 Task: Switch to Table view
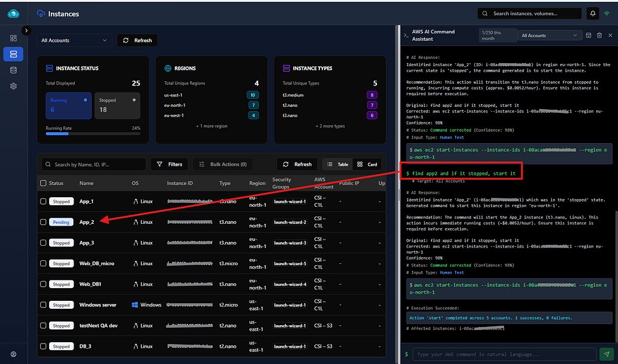pos(338,164)
